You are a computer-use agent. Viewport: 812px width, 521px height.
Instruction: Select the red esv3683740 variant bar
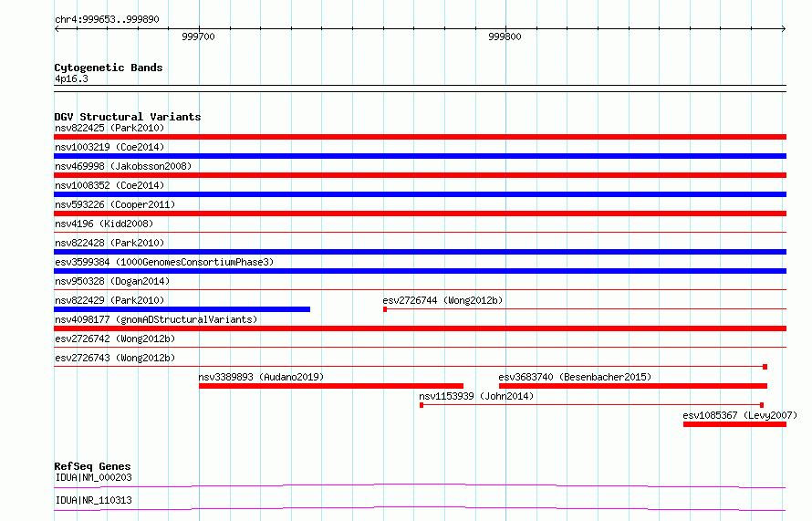(633, 386)
